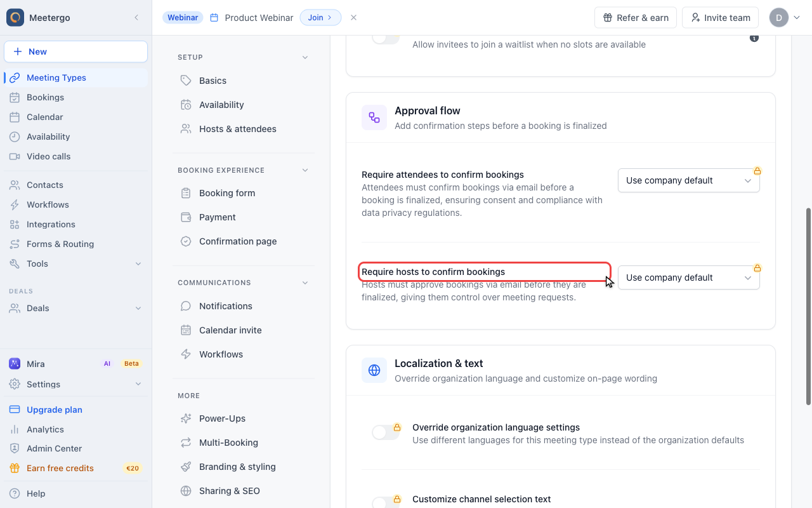
Task: Toggle Customize channel selection text switch
Action: tap(386, 502)
